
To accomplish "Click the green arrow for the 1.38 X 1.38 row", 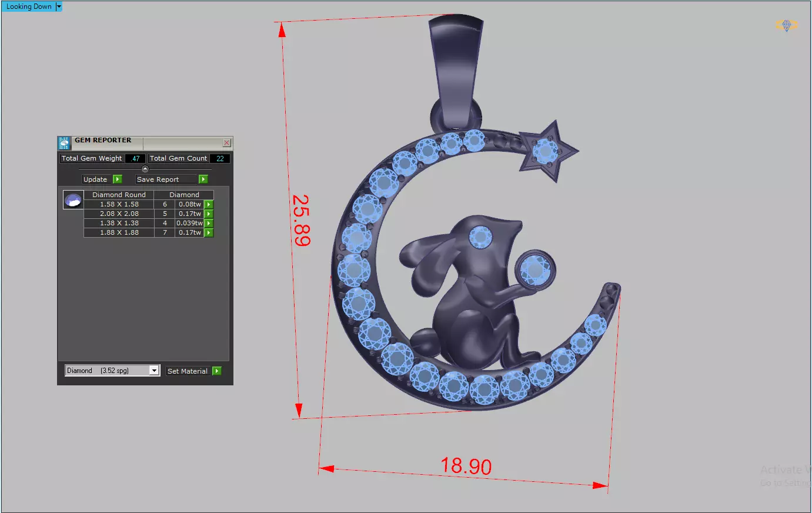I will (x=209, y=223).
